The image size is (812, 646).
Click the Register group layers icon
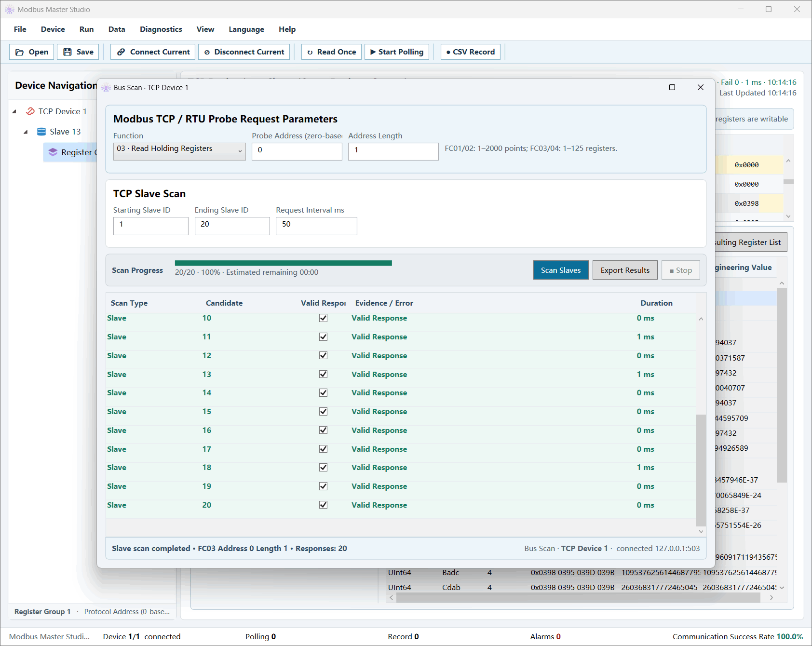tap(53, 152)
